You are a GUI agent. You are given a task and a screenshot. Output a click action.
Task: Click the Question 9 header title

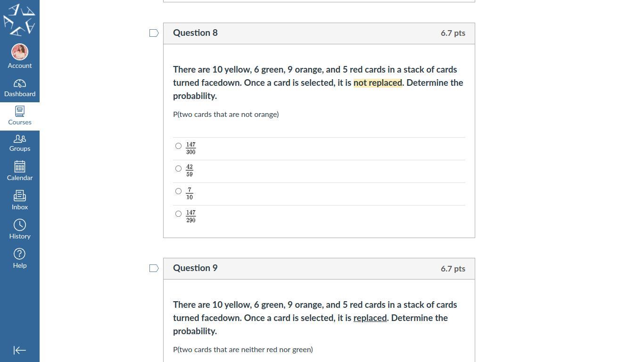click(195, 268)
